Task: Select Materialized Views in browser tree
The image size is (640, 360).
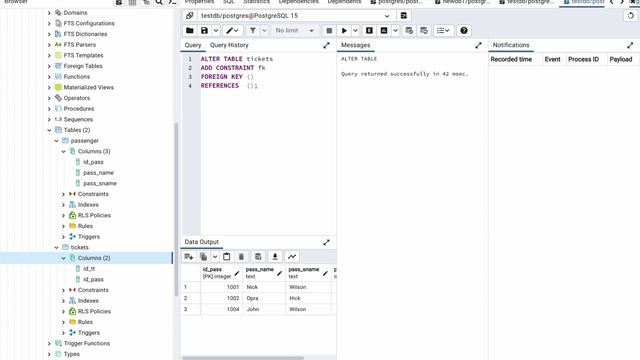Action: point(89,87)
